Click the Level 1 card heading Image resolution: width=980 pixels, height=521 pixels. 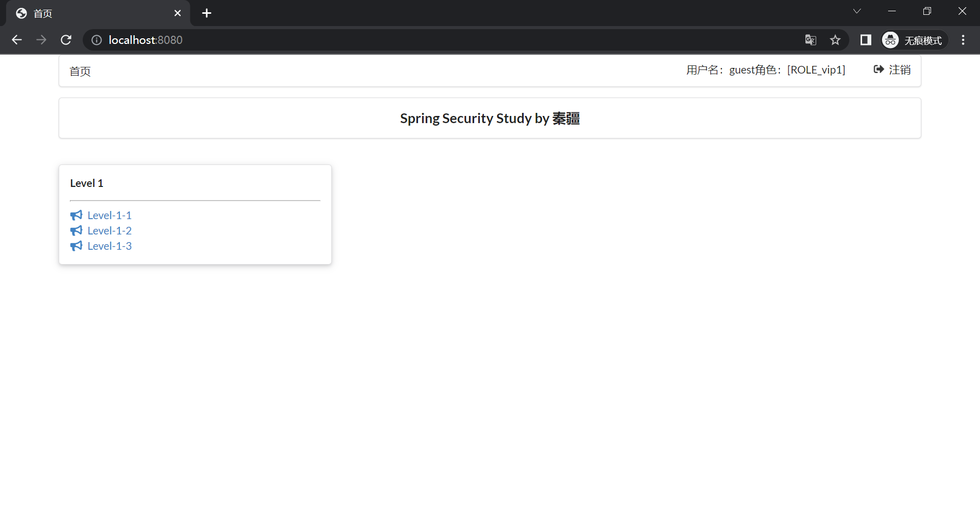87,183
